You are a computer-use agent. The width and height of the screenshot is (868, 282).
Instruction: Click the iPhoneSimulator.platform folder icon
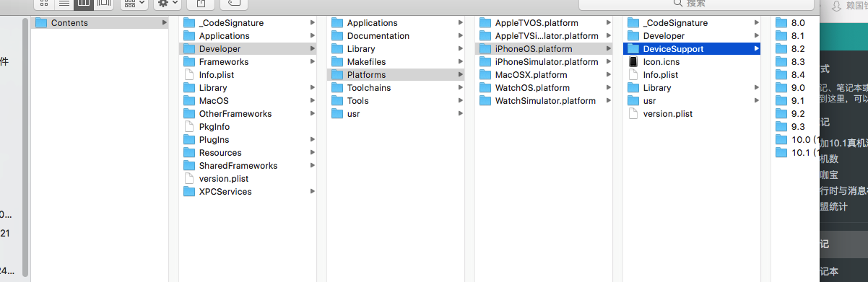click(x=485, y=62)
